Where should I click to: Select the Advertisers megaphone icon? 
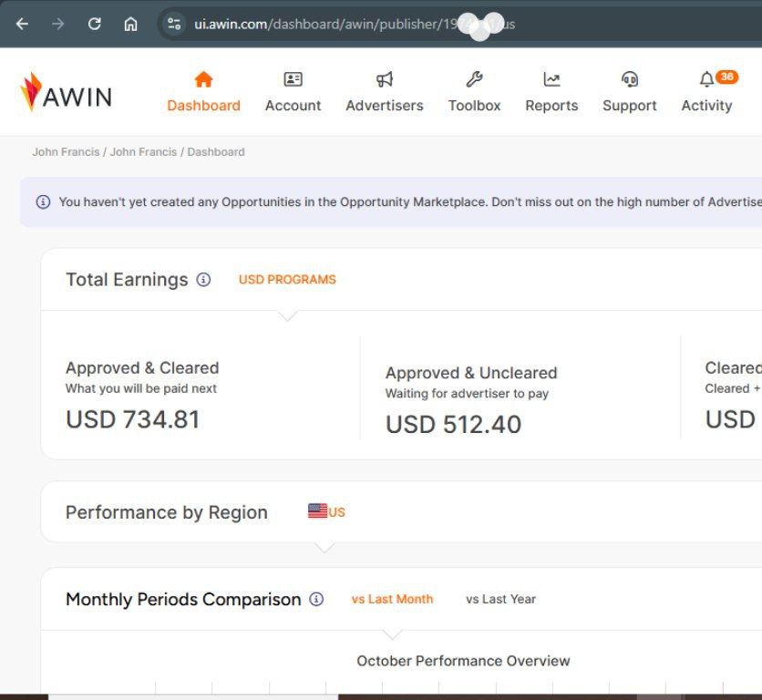coord(384,79)
